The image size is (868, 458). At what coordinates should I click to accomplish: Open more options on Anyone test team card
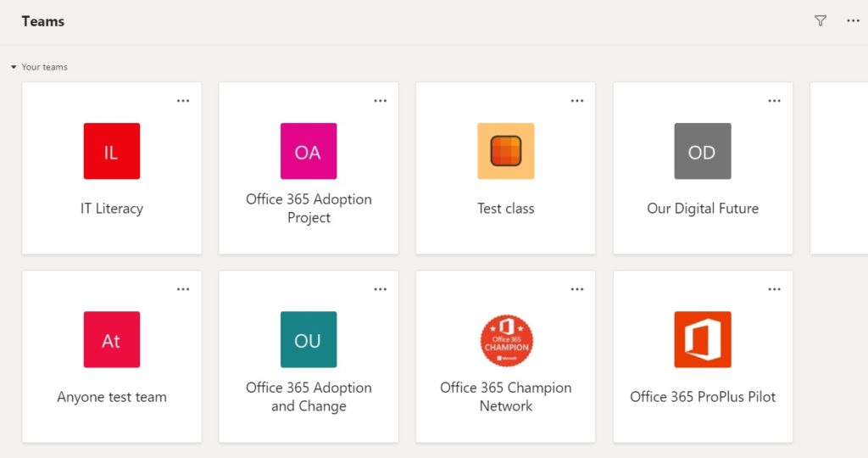[183, 289]
